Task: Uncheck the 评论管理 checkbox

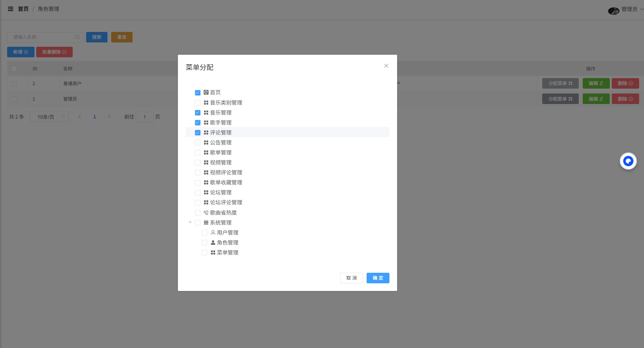Action: (x=198, y=133)
